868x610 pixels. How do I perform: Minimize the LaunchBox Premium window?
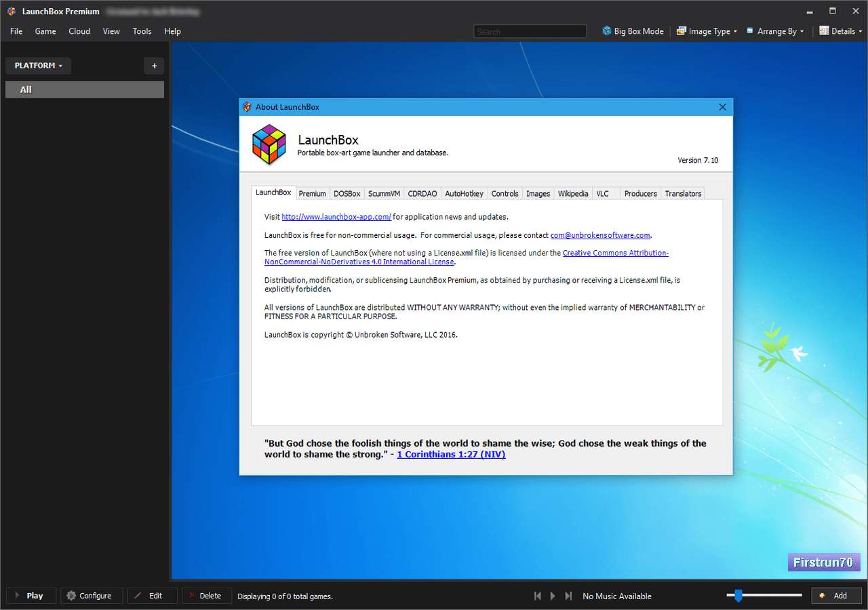click(811, 12)
